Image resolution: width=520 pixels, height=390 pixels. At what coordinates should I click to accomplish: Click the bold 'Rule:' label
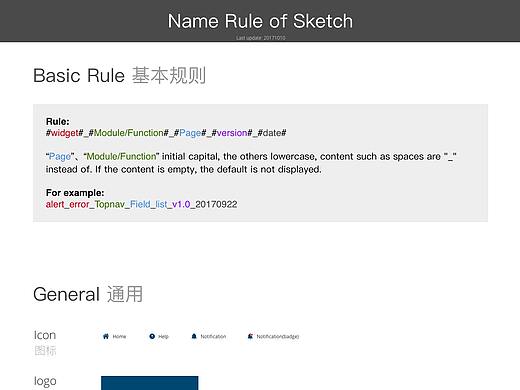pyautogui.click(x=58, y=121)
